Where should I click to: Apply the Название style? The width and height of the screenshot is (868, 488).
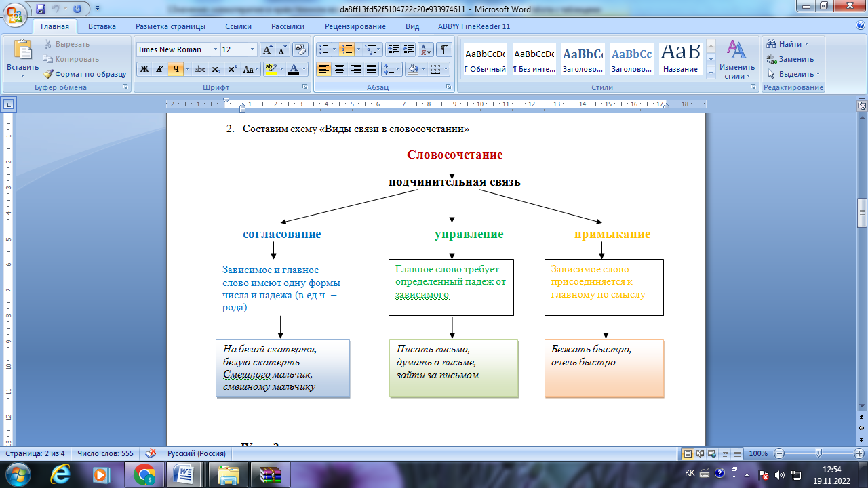pyautogui.click(x=681, y=60)
